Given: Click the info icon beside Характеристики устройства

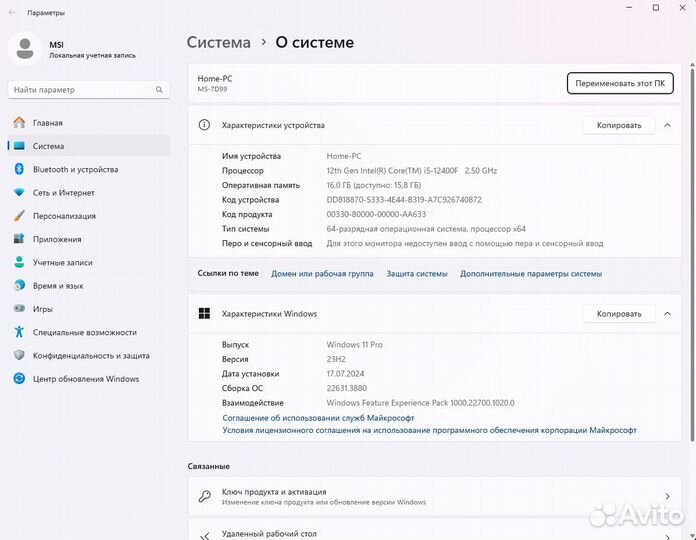Looking at the screenshot, I should click(204, 125).
